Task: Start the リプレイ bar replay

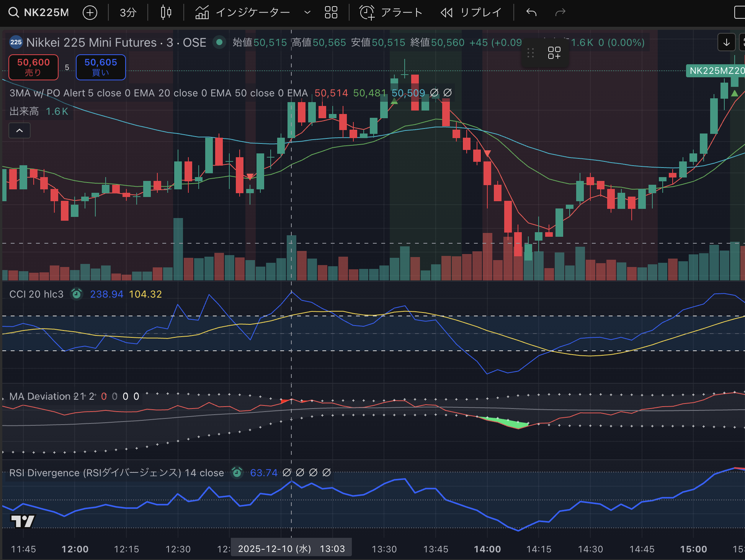Action: pyautogui.click(x=471, y=13)
